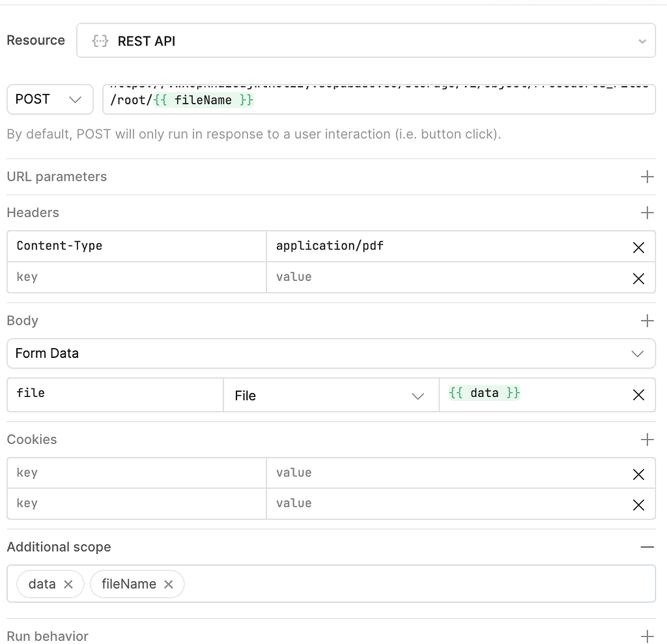667x644 pixels.
Task: Open the File type selector in form data
Action: [x=418, y=396]
